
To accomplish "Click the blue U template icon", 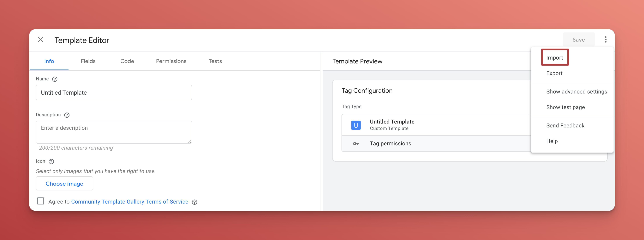I will 356,125.
